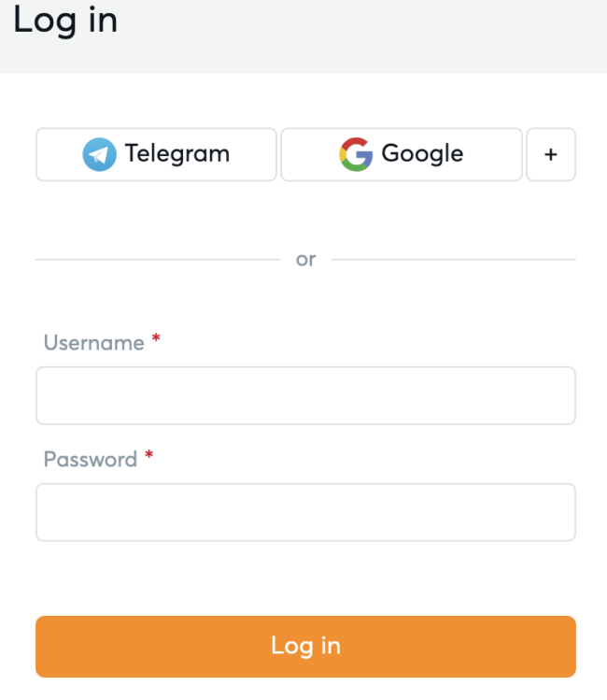
Task: Click the divider line right of "or"
Action: (454, 260)
